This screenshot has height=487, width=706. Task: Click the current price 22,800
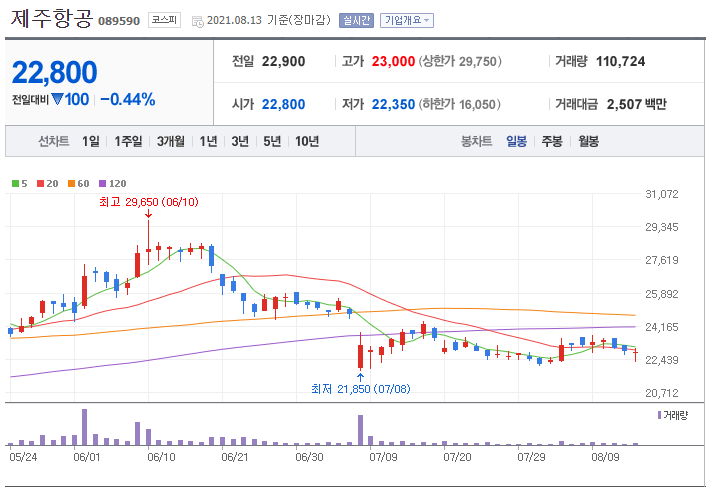tap(54, 72)
